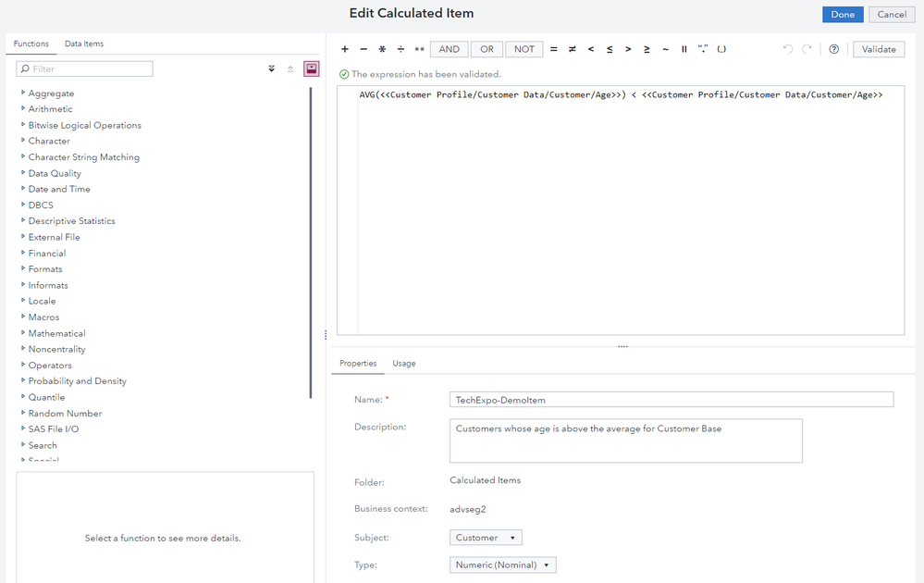The height and width of the screenshot is (583, 924).
Task: Insert the AND operator
Action: click(449, 50)
